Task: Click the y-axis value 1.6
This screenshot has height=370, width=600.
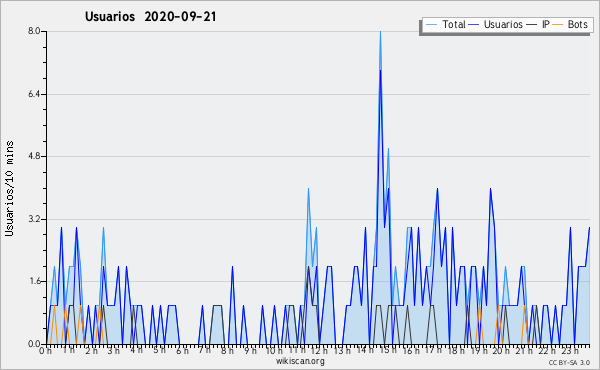Action: [x=34, y=281]
